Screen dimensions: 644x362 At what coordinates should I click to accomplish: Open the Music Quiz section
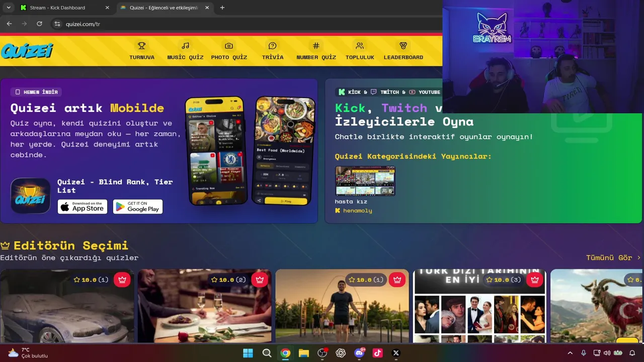[185, 51]
